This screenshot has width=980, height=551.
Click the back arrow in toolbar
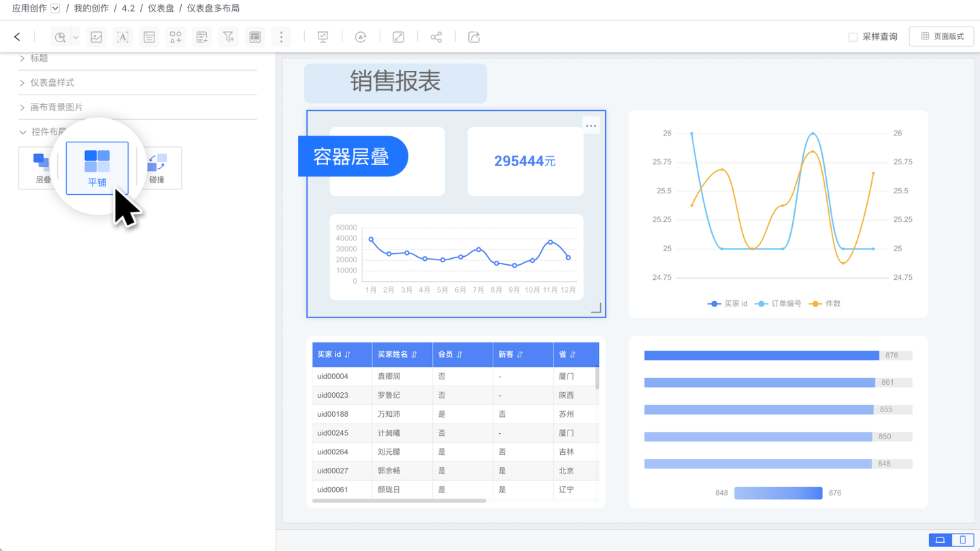pyautogui.click(x=17, y=37)
